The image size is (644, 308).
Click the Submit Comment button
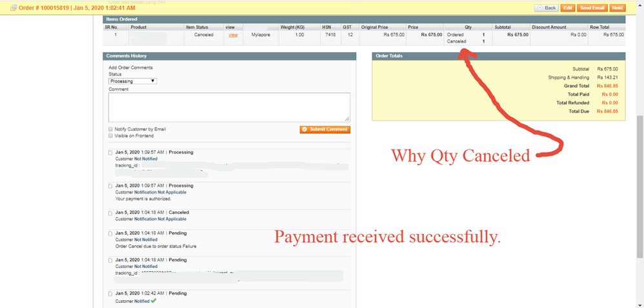325,130
